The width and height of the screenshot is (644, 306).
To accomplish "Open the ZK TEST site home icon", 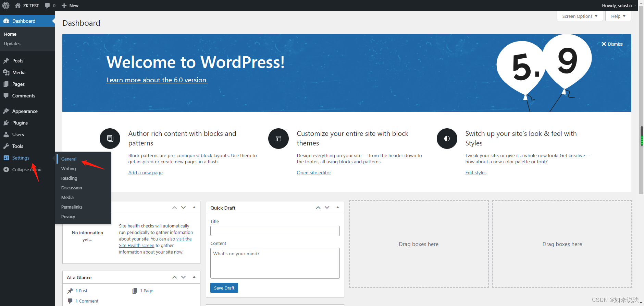I will pyautogui.click(x=18, y=5).
